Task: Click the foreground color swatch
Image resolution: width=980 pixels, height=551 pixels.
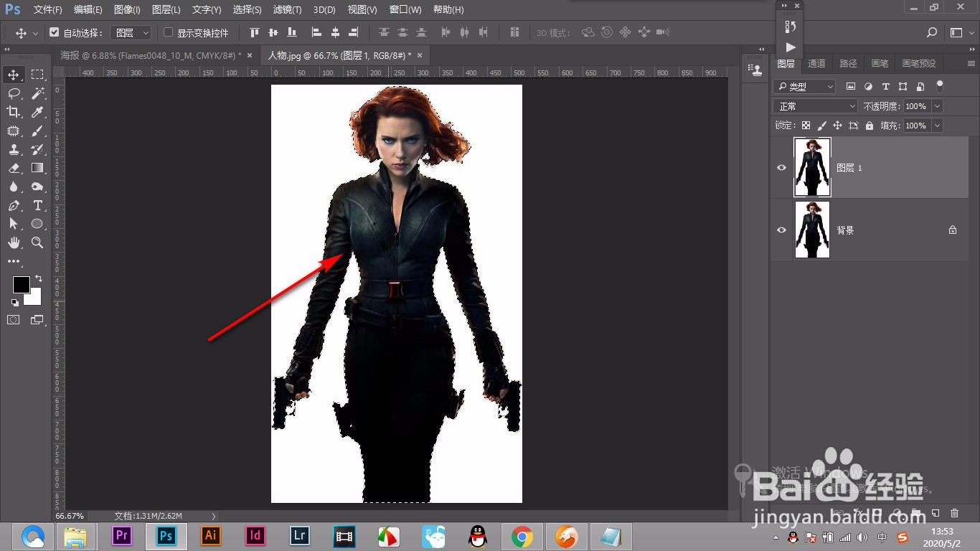Action: 20,284
